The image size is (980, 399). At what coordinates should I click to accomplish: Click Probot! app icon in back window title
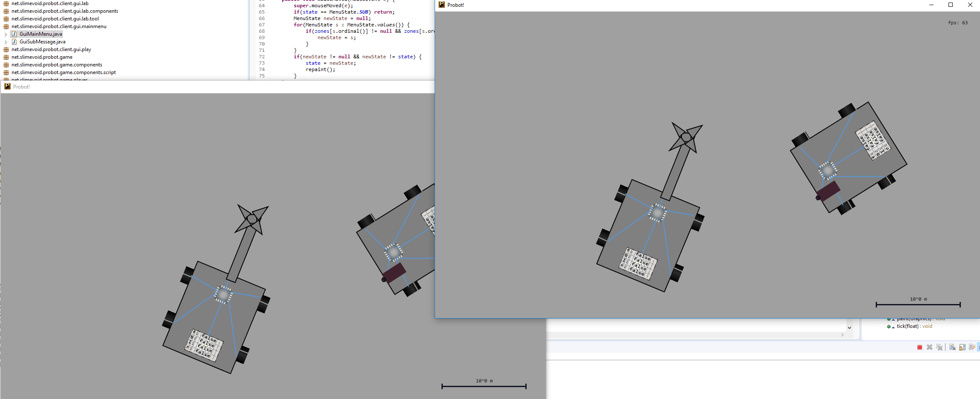click(7, 86)
